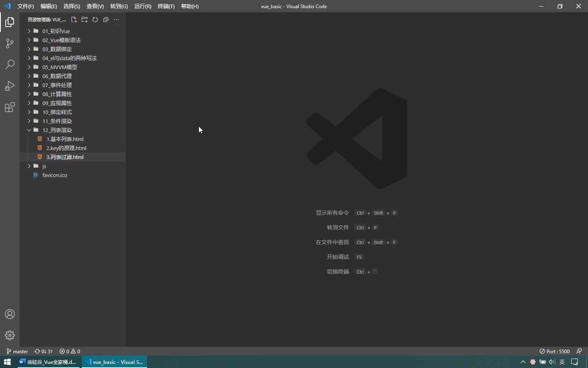The width and height of the screenshot is (588, 368).
Task: Click the battery icon in system tray
Action: pyautogui.click(x=543, y=362)
